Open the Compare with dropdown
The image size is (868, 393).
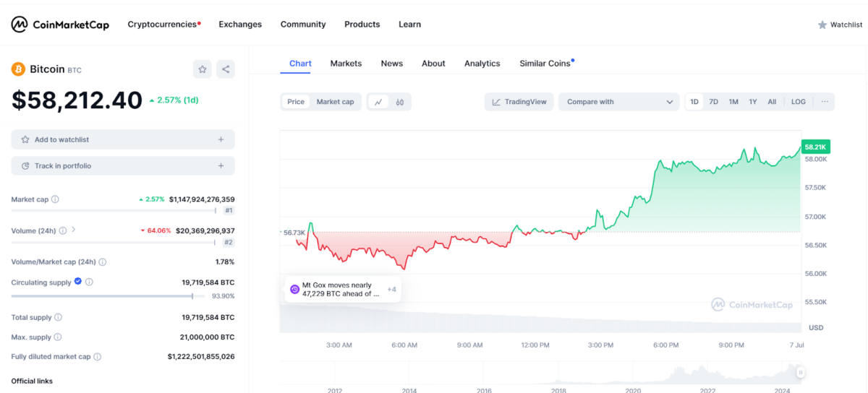click(619, 102)
